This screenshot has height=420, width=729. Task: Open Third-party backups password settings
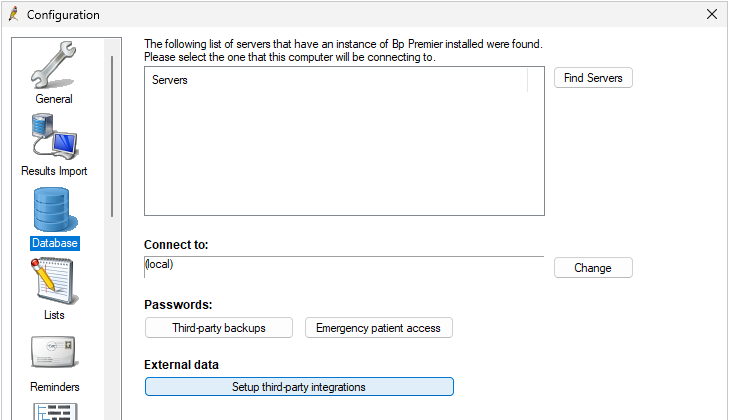(219, 328)
